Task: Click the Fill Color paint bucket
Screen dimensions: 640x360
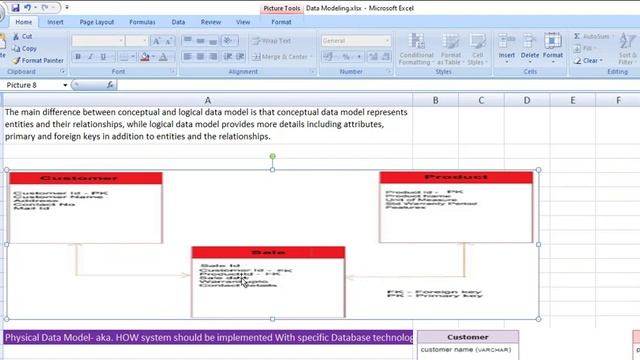Action: pyautogui.click(x=144, y=57)
